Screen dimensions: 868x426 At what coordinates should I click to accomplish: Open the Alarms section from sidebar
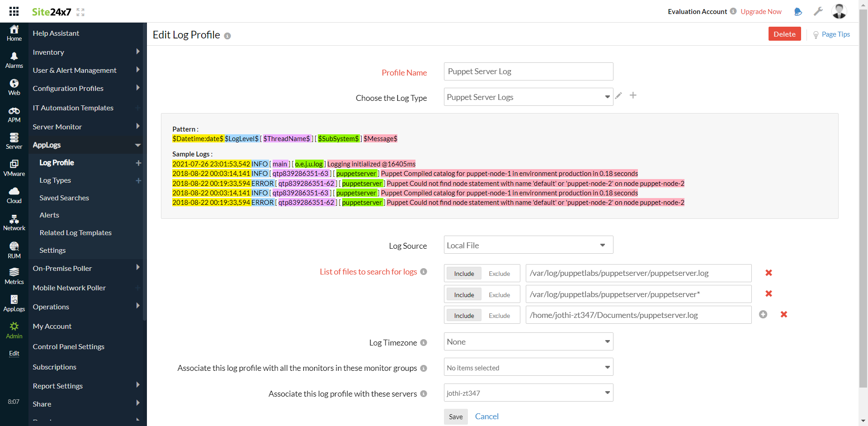(x=14, y=59)
